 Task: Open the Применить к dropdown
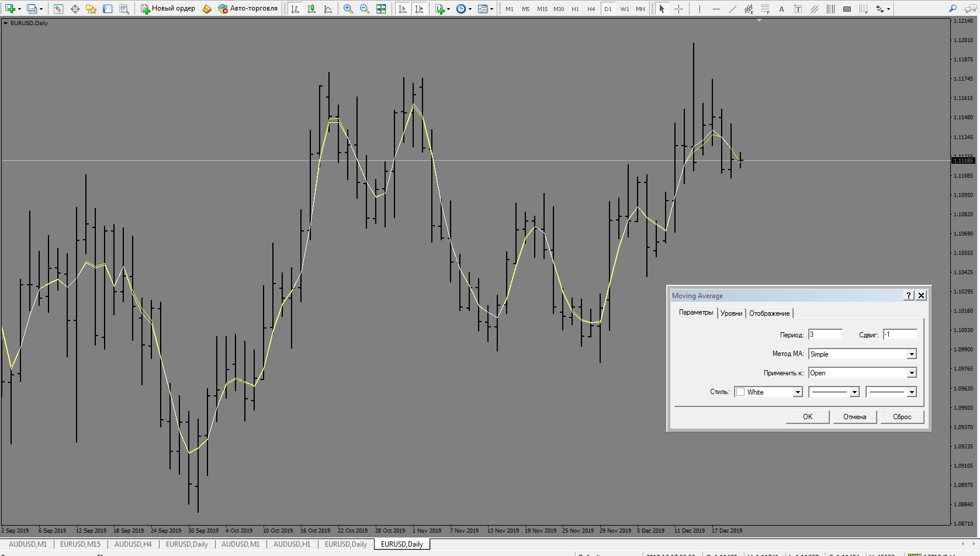click(863, 372)
